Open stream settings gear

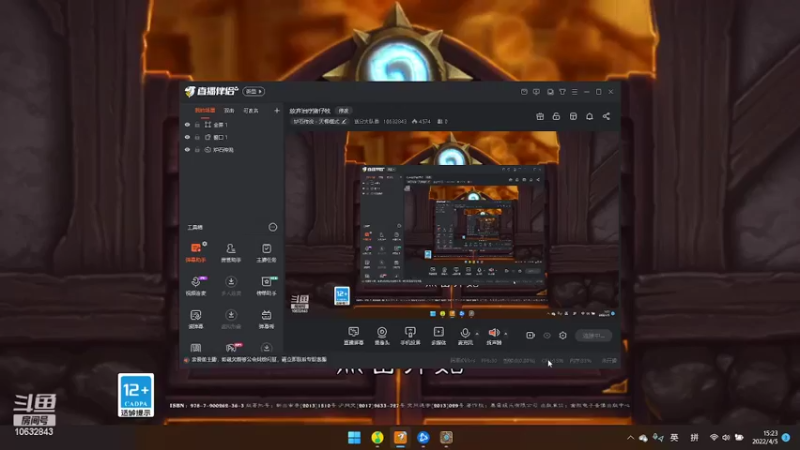point(563,335)
